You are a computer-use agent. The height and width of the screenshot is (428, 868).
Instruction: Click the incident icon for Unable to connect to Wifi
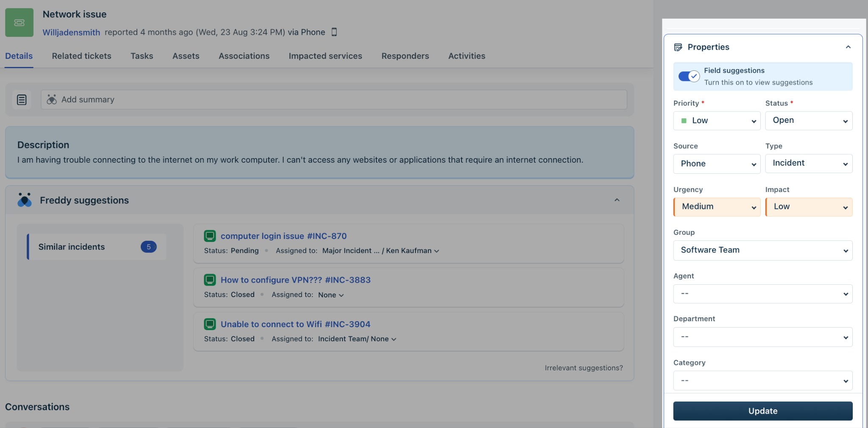coord(210,324)
